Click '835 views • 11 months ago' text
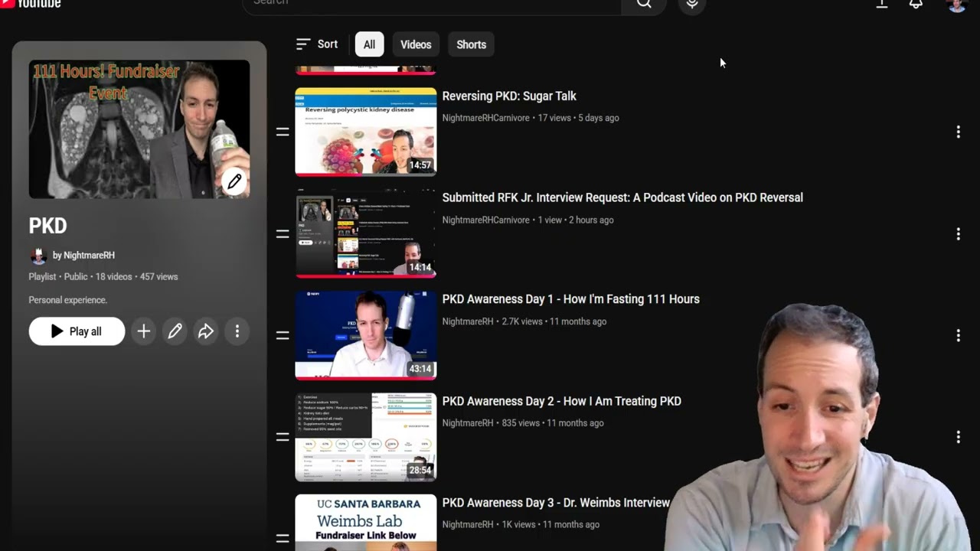Viewport: 980px width, 551px height. point(553,423)
